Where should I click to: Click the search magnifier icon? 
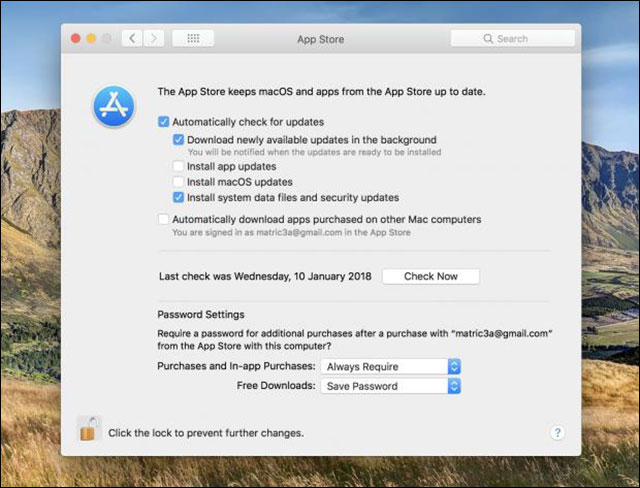coord(488,39)
